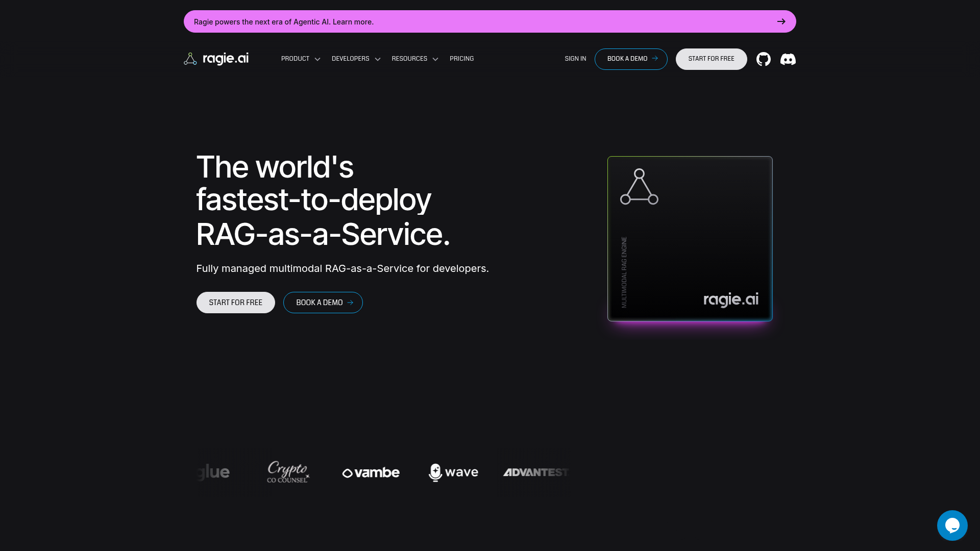Expand the Product dropdown menu
This screenshot has width=980, height=551.
click(300, 59)
